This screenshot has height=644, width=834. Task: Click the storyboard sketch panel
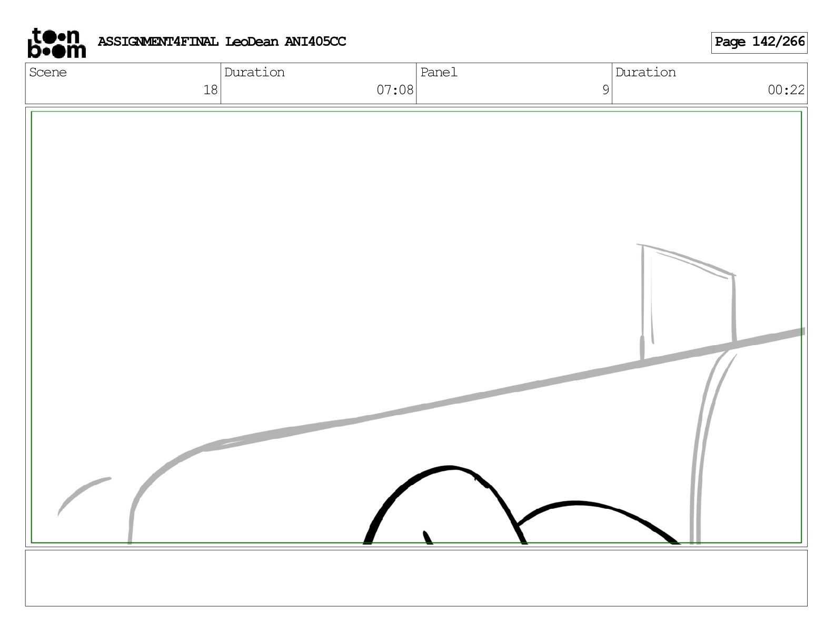[x=416, y=327]
